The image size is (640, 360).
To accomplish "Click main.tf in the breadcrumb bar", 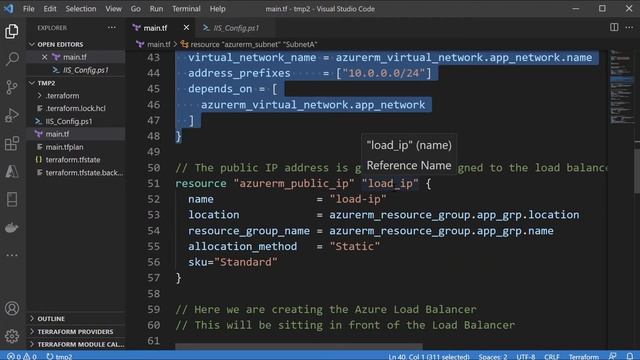I will click(x=153, y=44).
